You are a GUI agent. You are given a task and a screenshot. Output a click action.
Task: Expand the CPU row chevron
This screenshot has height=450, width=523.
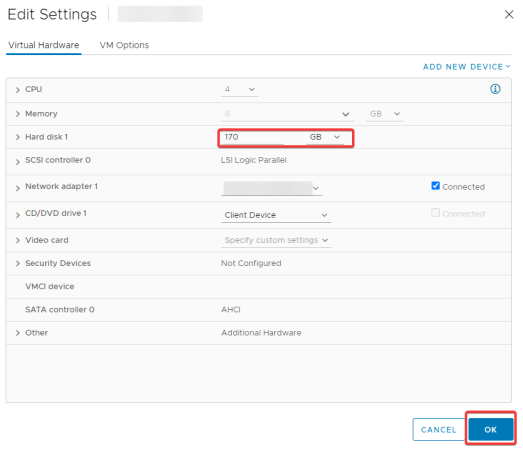click(18, 90)
